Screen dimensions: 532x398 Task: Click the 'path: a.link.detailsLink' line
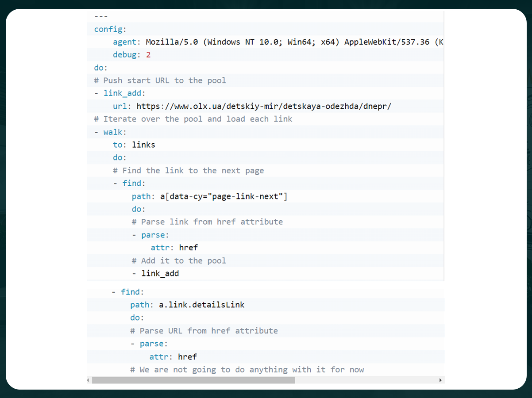187,305
